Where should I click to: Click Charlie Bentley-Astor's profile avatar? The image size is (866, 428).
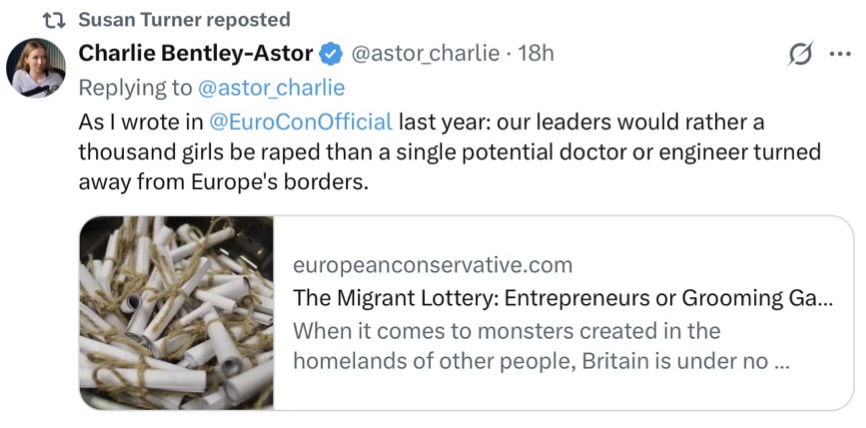click(36, 69)
